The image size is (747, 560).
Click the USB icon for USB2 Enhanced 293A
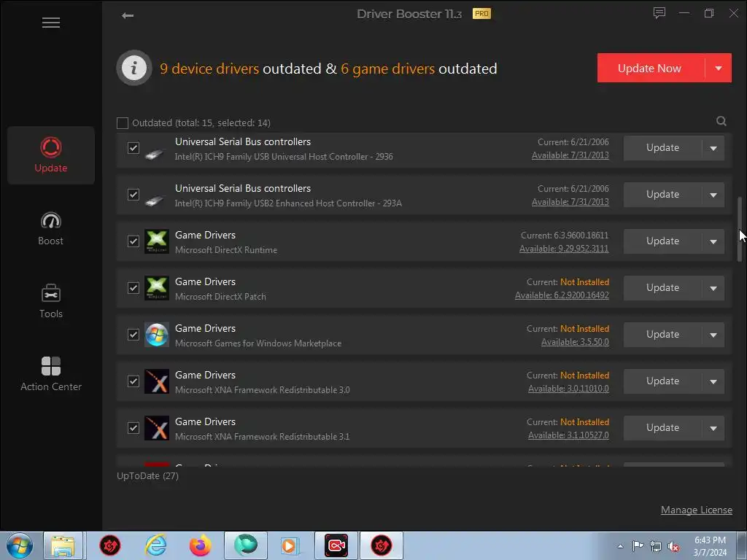pyautogui.click(x=155, y=200)
